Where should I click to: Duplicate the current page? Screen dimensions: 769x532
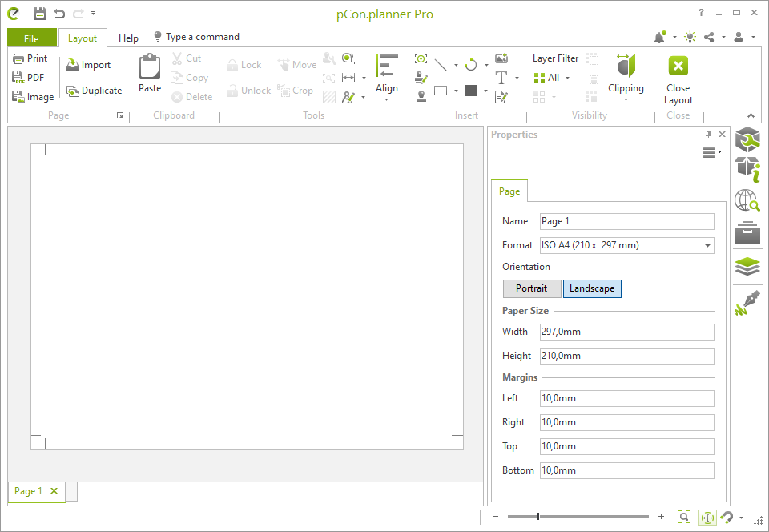pyautogui.click(x=95, y=91)
